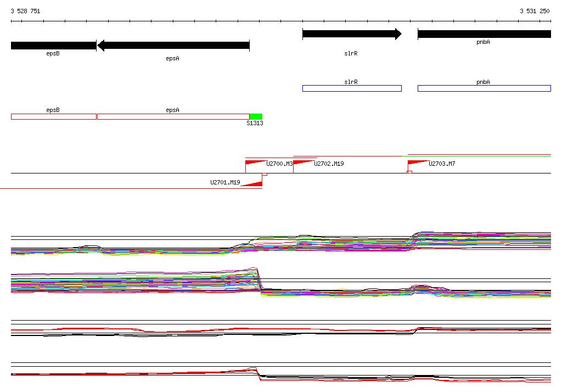Screen dimensions: 562x392
Task: Click the pnbA black gene bar
Action: (484, 34)
